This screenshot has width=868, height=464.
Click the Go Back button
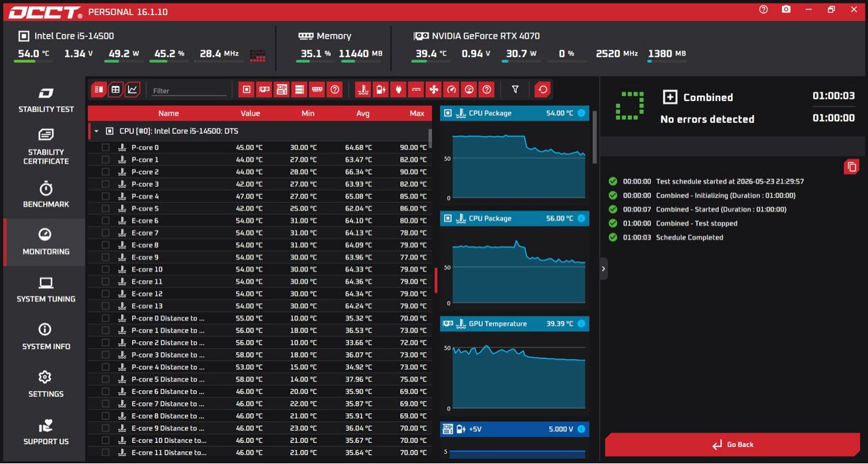pyautogui.click(x=732, y=444)
